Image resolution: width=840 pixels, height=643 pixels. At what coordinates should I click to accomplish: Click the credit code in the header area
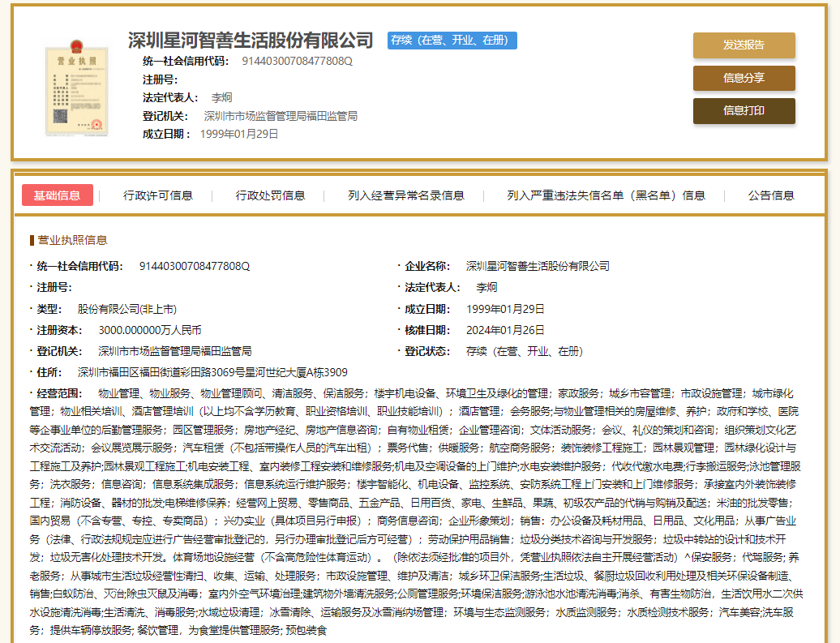coord(297,61)
